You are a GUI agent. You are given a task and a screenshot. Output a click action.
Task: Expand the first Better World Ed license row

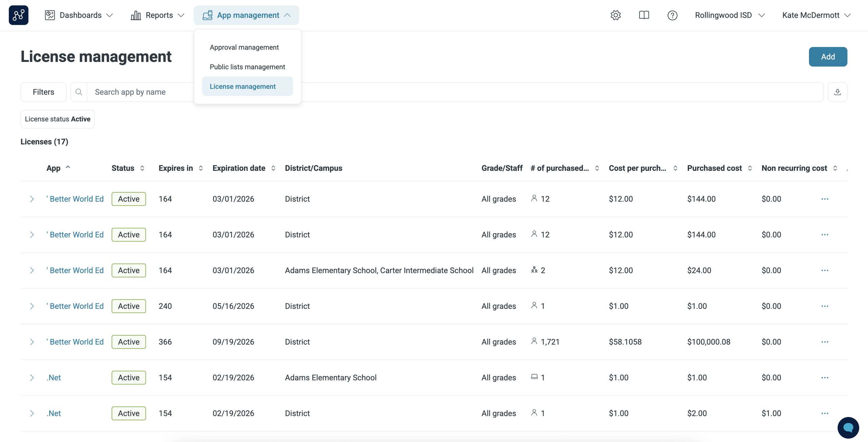[x=32, y=199]
